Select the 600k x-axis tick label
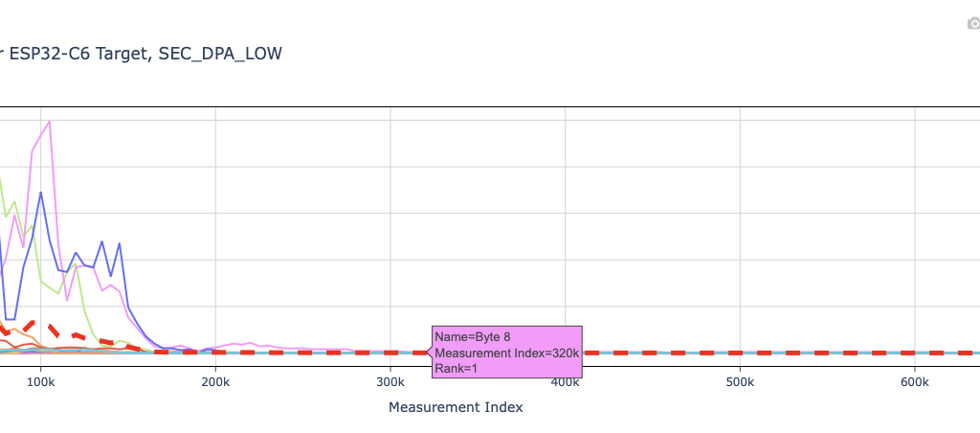This screenshot has height=433, width=980. [x=915, y=381]
